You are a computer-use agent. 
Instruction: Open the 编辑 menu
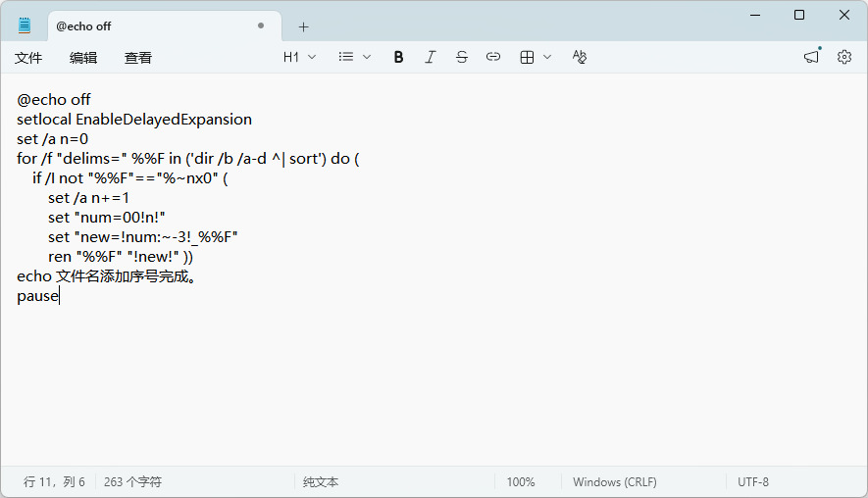coord(83,58)
